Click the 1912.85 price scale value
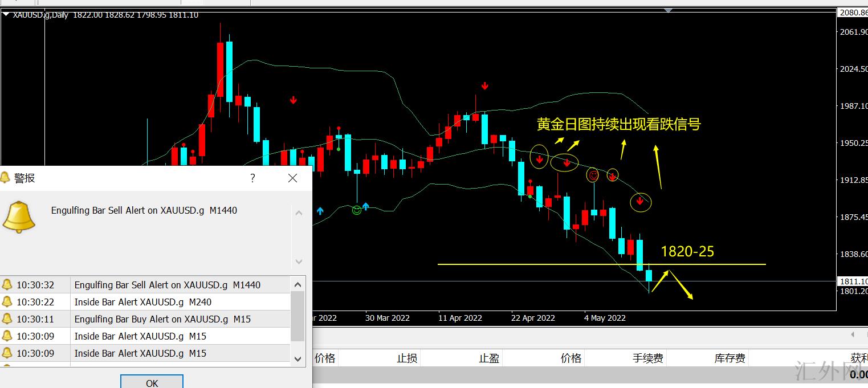 853,180
